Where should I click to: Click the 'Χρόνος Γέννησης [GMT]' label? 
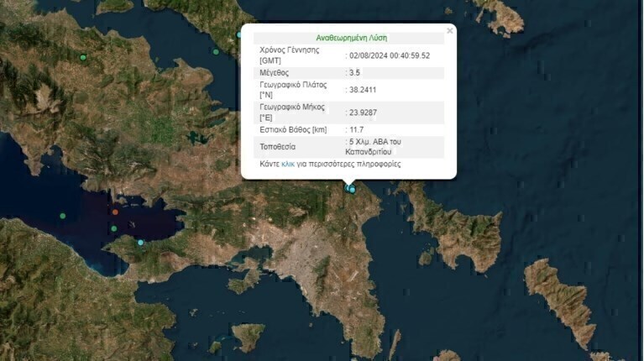pyautogui.click(x=290, y=55)
